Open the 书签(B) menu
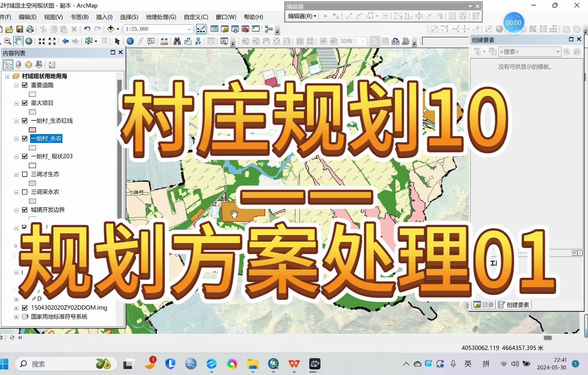 [80, 17]
